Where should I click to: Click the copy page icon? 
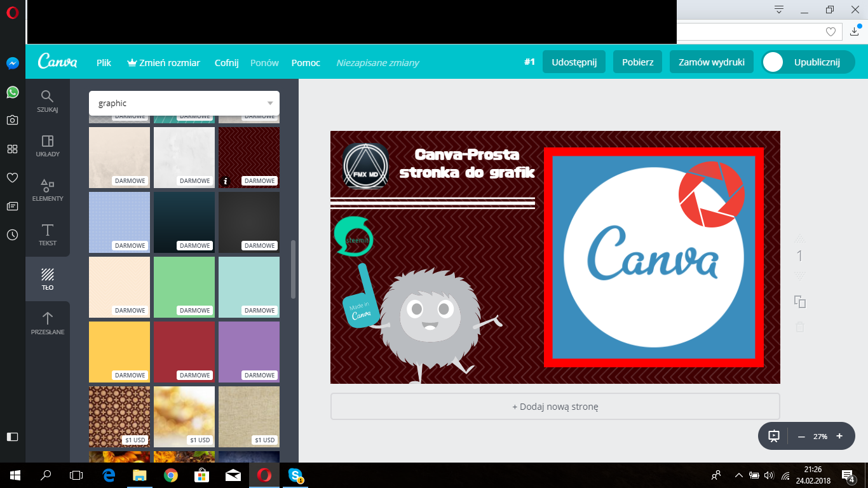800,302
